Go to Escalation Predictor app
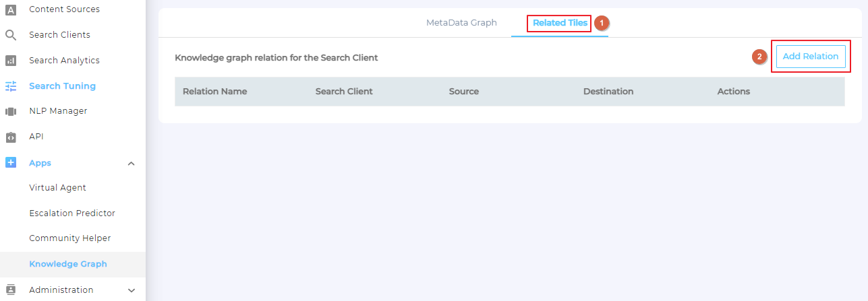 [72, 213]
